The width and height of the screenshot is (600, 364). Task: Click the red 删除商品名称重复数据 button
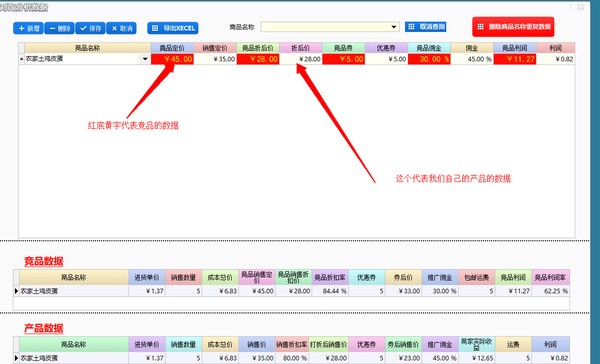pos(513,27)
